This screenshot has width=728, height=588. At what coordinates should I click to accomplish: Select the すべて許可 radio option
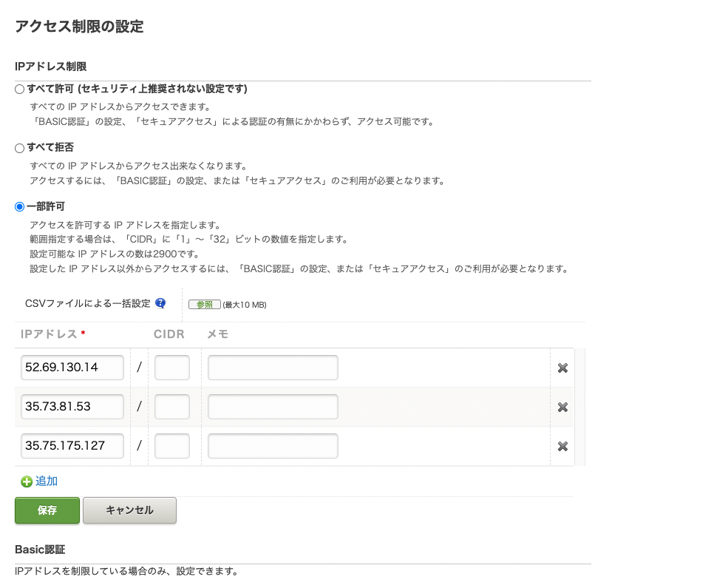pyautogui.click(x=19, y=89)
